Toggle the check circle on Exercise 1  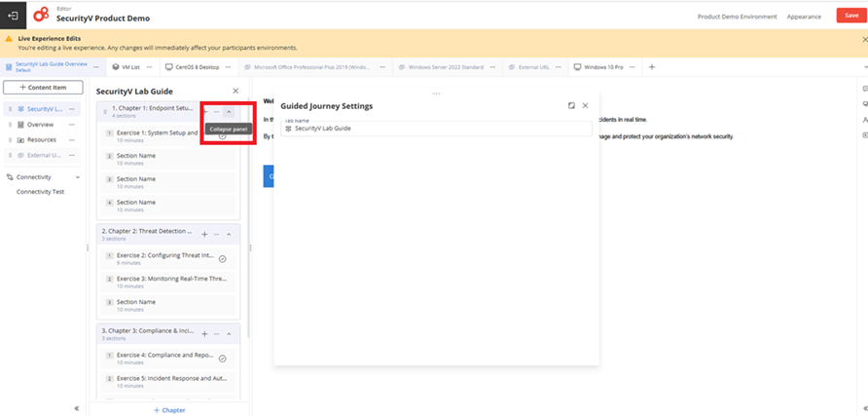coord(223,135)
